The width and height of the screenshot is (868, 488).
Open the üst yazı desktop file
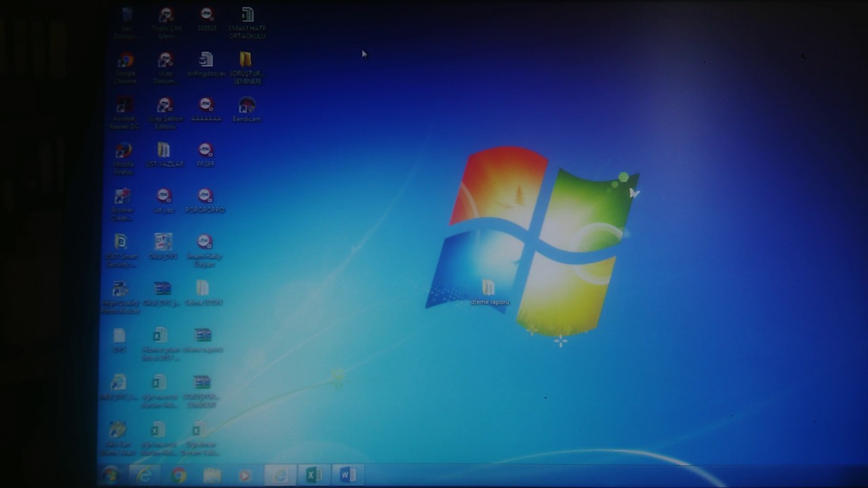coord(163,201)
